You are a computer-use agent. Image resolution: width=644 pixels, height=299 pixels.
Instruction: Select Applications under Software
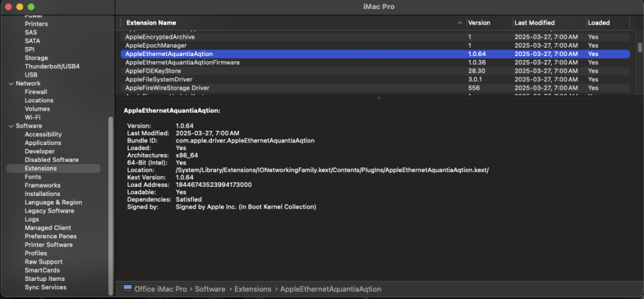tap(43, 143)
